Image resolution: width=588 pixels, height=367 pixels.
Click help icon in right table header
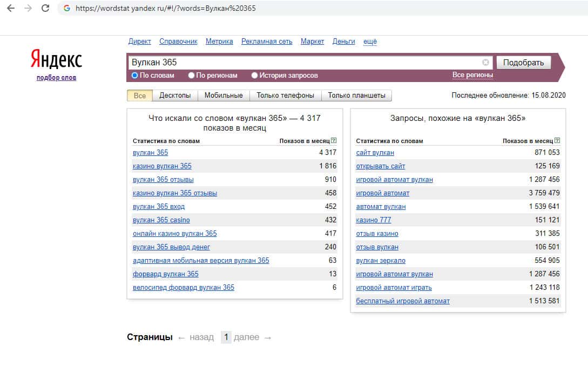(557, 141)
